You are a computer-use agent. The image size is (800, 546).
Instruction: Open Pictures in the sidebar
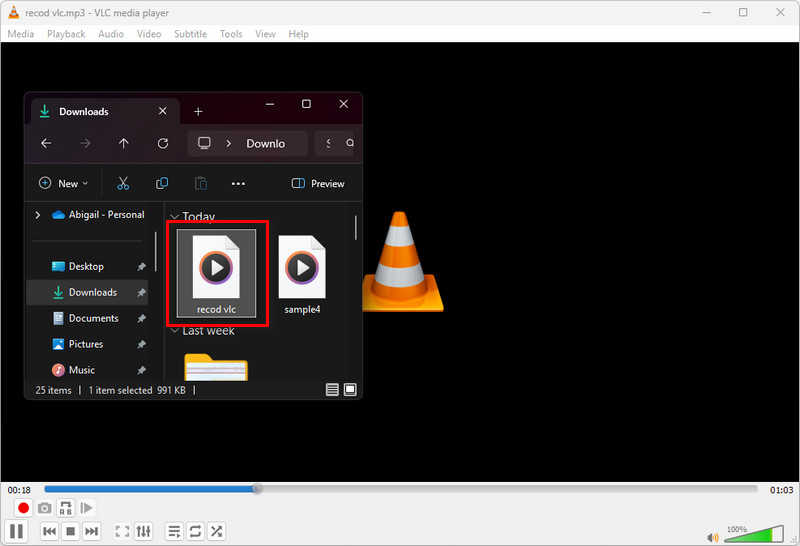click(86, 344)
